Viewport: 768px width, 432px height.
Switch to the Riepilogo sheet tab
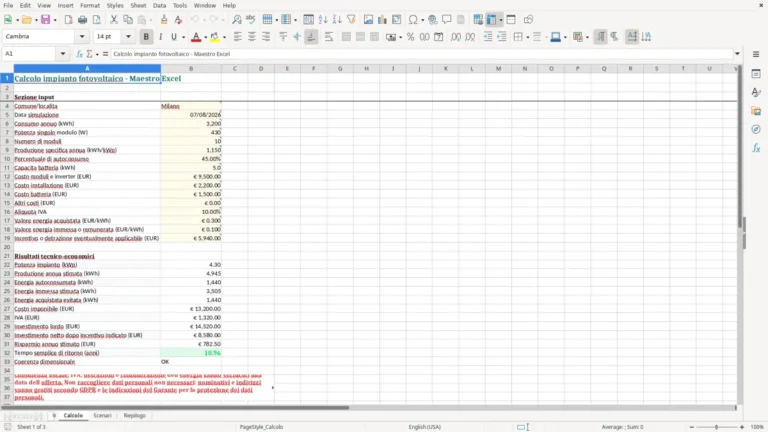pos(135,415)
